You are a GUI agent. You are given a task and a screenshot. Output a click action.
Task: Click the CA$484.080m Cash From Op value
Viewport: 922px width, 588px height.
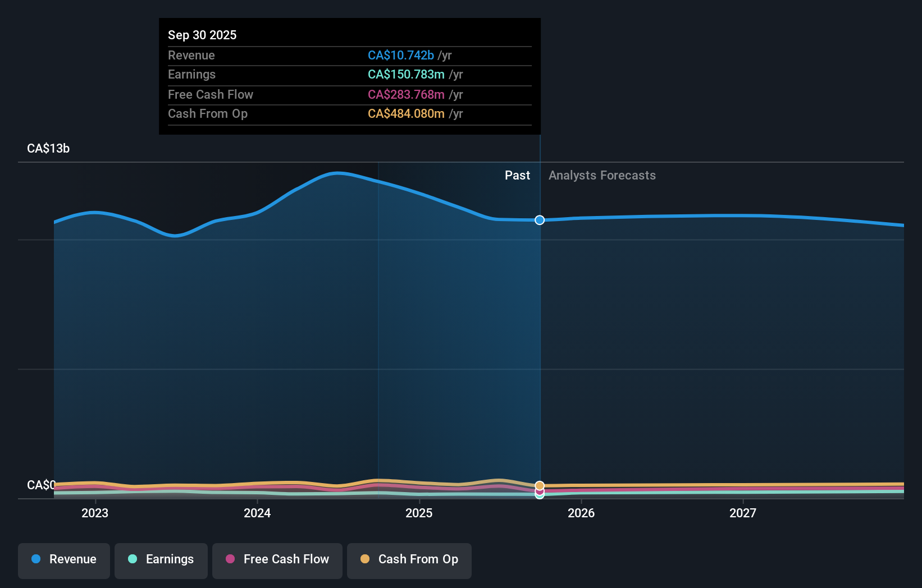[x=405, y=114]
